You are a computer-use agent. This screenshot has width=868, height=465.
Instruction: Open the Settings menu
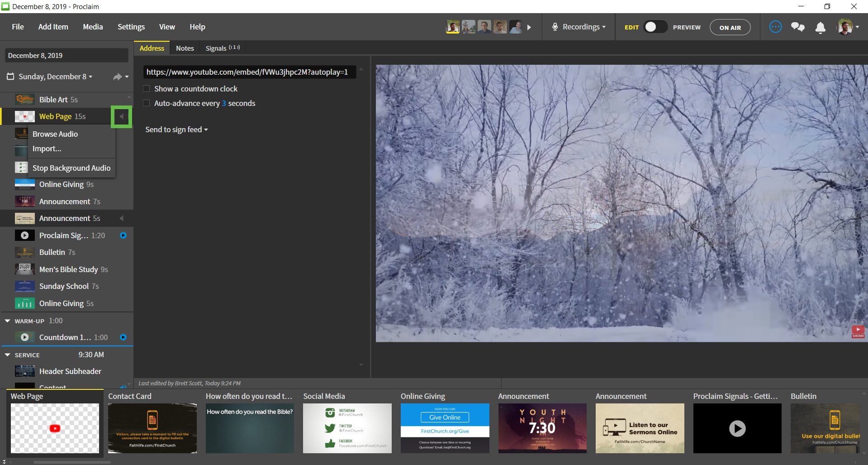pos(131,27)
